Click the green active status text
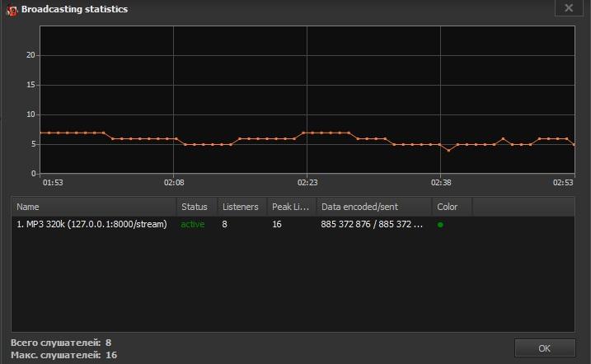Screen dimensions: 591x364 click(x=193, y=224)
